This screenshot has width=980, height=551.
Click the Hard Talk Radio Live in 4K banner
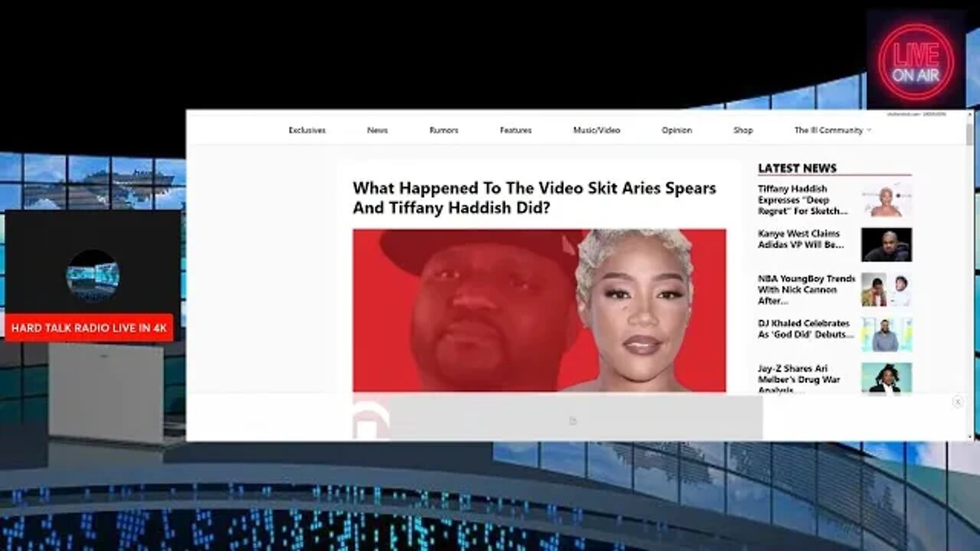pos(89,328)
